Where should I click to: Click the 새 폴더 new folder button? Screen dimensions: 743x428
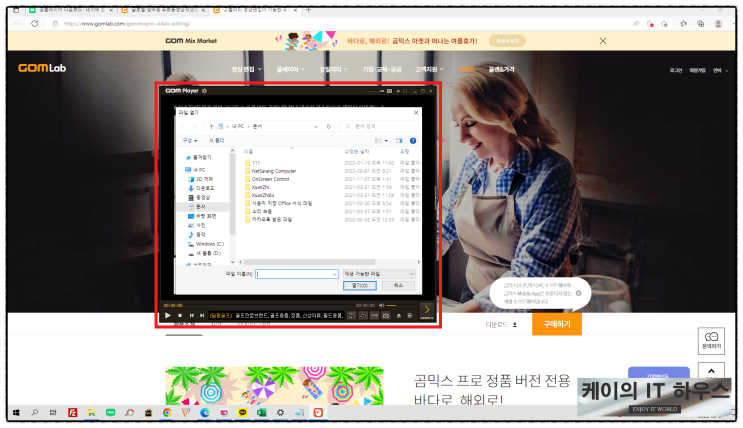click(x=217, y=141)
